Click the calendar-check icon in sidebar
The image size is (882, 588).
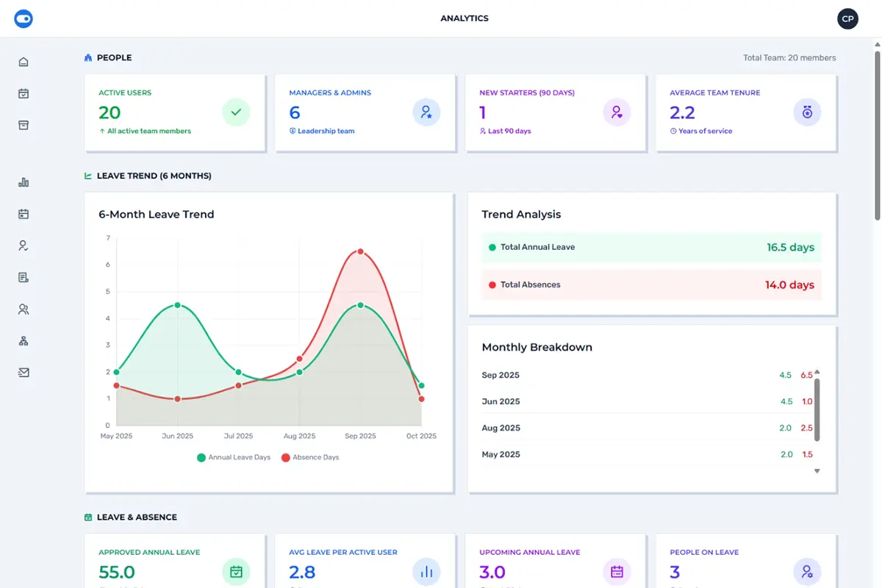[x=24, y=93]
